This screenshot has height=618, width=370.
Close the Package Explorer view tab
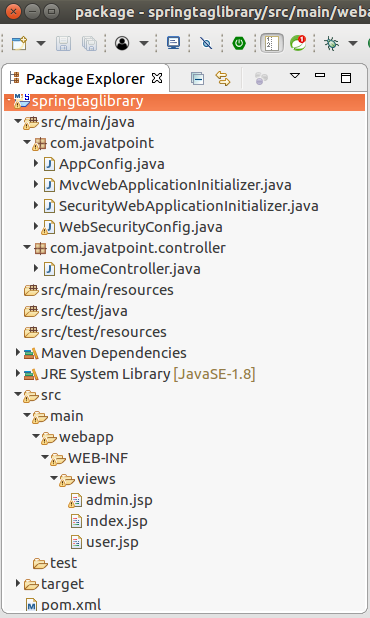pyautogui.click(x=157, y=78)
